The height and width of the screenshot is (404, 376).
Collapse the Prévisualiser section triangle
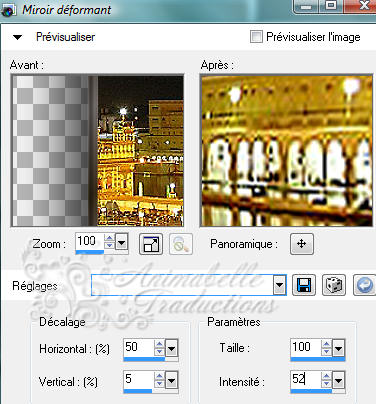[17, 37]
